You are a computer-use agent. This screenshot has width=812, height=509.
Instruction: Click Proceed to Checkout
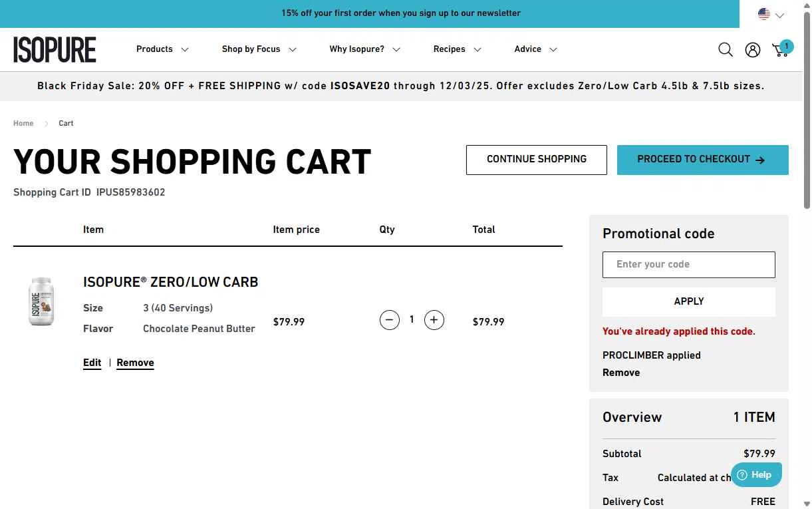(x=703, y=160)
